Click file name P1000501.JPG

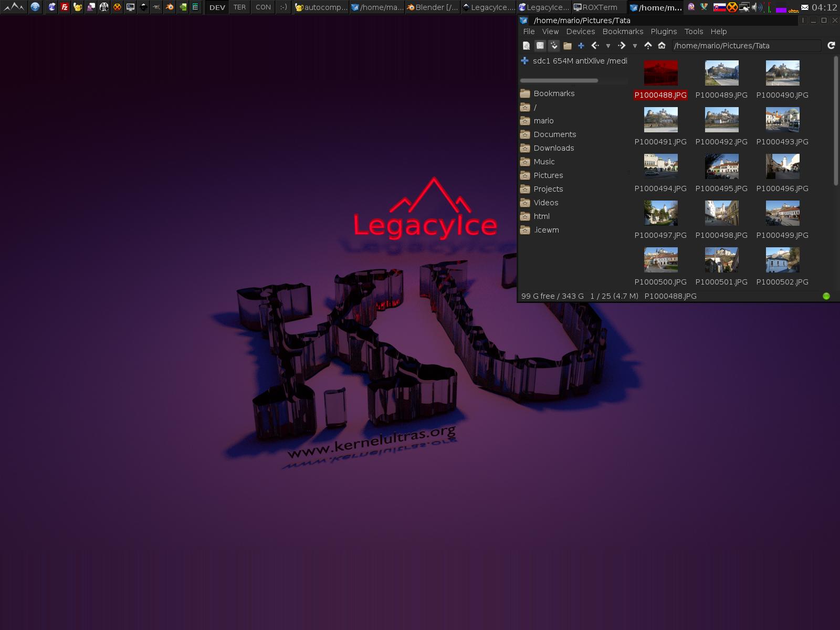pos(721,282)
